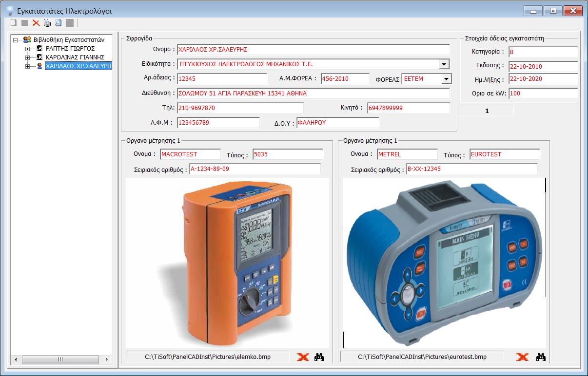Click the Διεύθυνση address field
The height and width of the screenshot is (376, 588).
[313, 94]
